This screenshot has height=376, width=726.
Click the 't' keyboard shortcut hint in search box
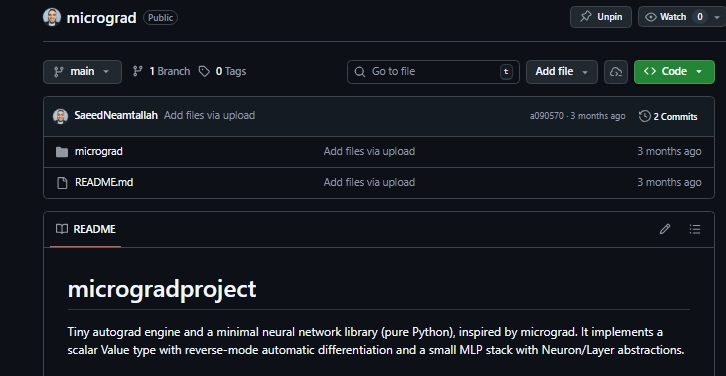506,72
